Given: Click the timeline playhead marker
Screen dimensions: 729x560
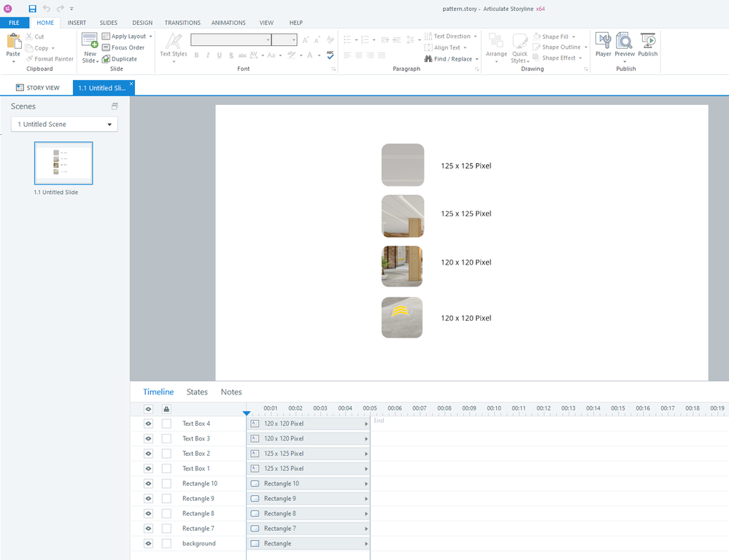Looking at the screenshot, I should [247, 413].
